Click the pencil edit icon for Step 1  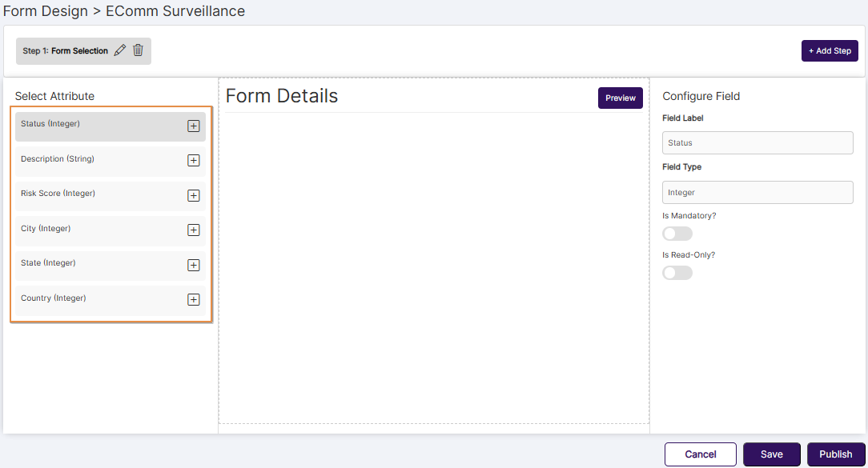click(120, 50)
